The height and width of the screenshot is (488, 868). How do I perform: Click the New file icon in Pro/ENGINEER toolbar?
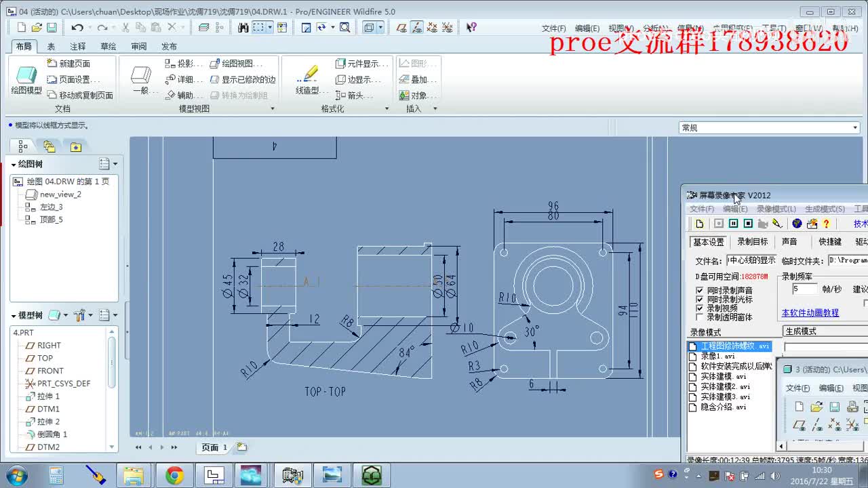21,27
